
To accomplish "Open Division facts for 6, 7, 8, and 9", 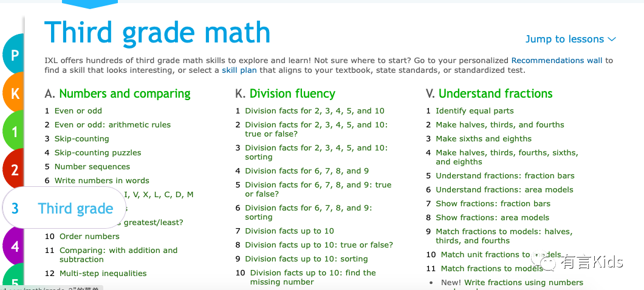I will click(x=307, y=170).
